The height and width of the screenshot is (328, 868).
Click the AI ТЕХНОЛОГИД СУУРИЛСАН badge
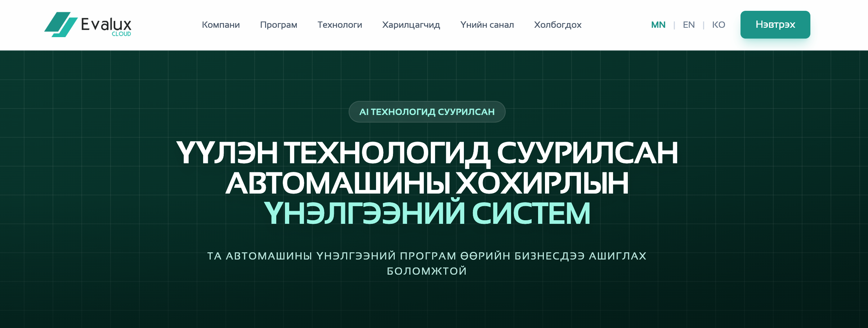pos(427,112)
